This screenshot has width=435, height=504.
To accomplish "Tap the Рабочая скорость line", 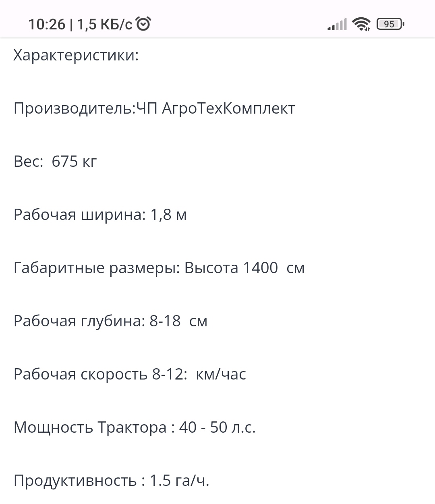I will (x=130, y=374).
